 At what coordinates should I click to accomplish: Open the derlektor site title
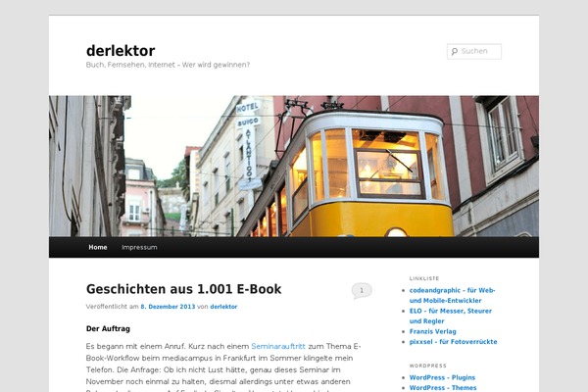121,51
